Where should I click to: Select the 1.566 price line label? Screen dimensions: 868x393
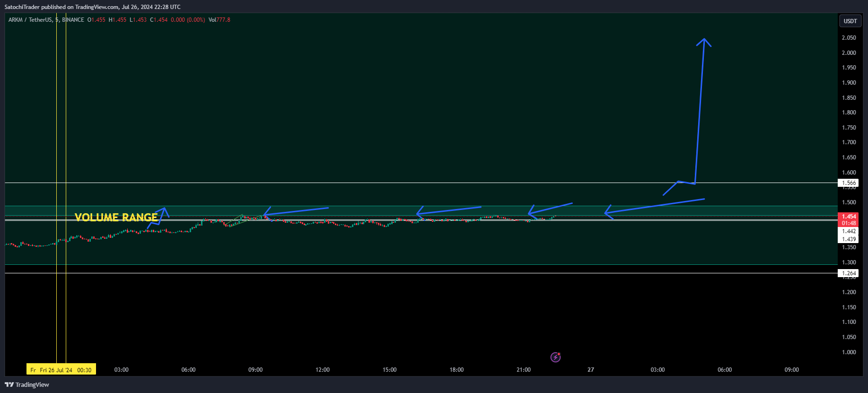pos(849,183)
